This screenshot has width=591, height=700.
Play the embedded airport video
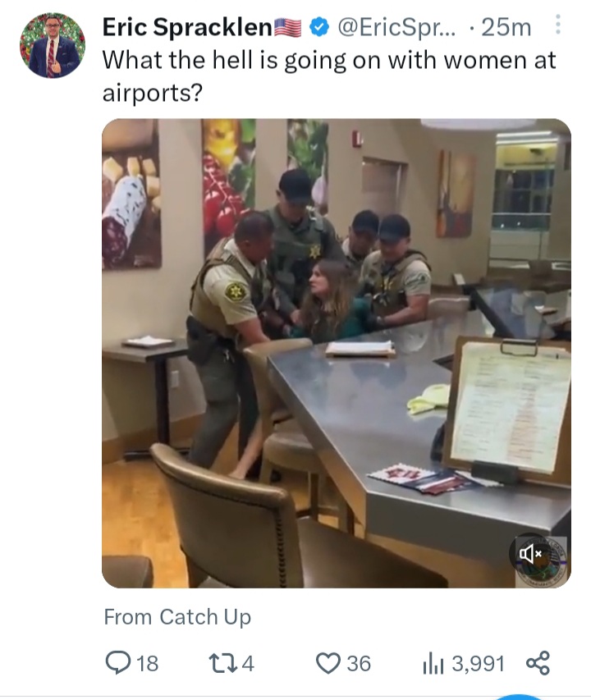click(x=337, y=353)
